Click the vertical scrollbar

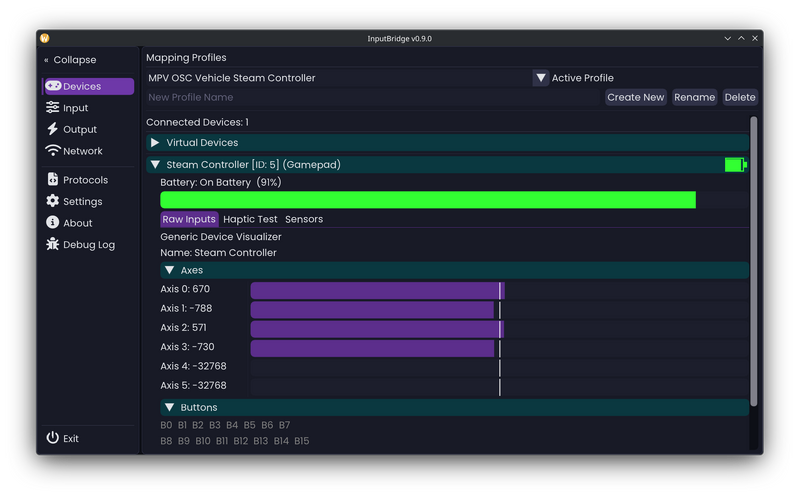754,261
